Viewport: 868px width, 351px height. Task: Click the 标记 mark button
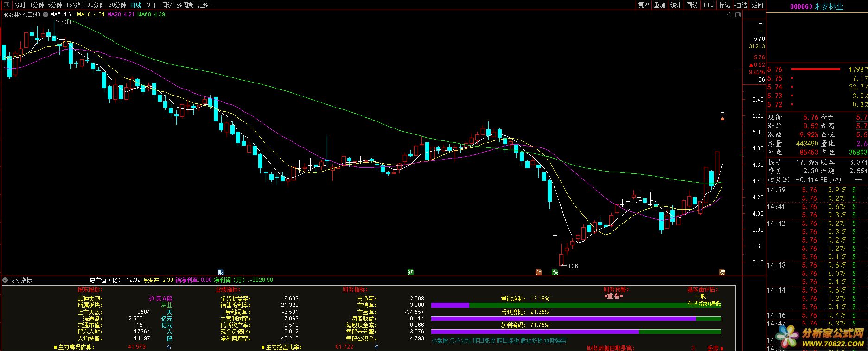(x=724, y=5)
